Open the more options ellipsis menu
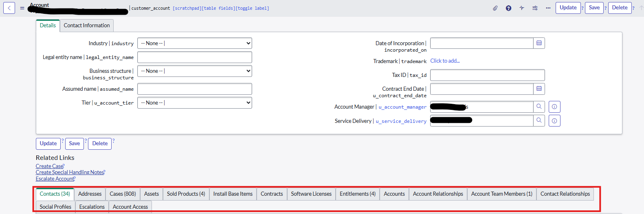Screen dimensions: 644x214 [x=548, y=8]
